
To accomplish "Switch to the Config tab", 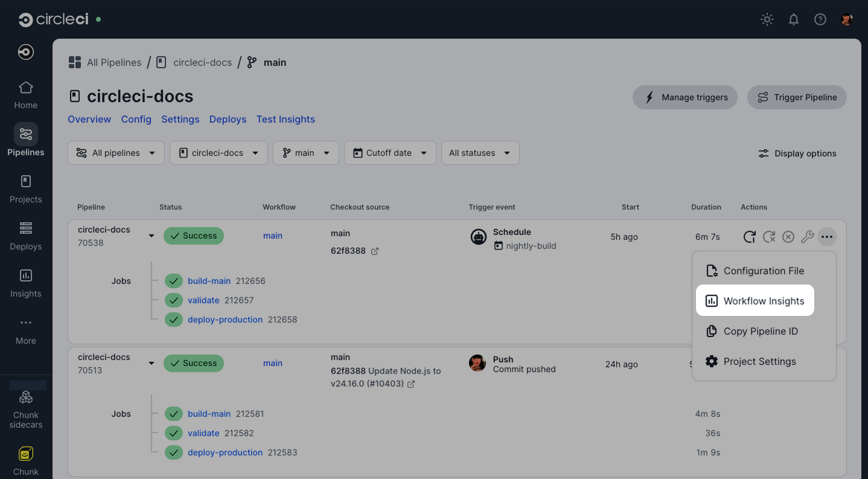I will pos(136,119).
